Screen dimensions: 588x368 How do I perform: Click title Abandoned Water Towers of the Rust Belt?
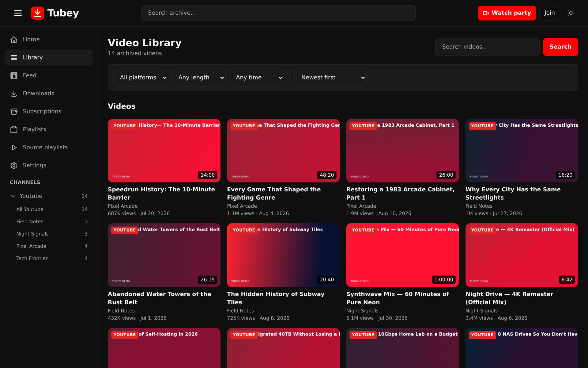pos(160,298)
